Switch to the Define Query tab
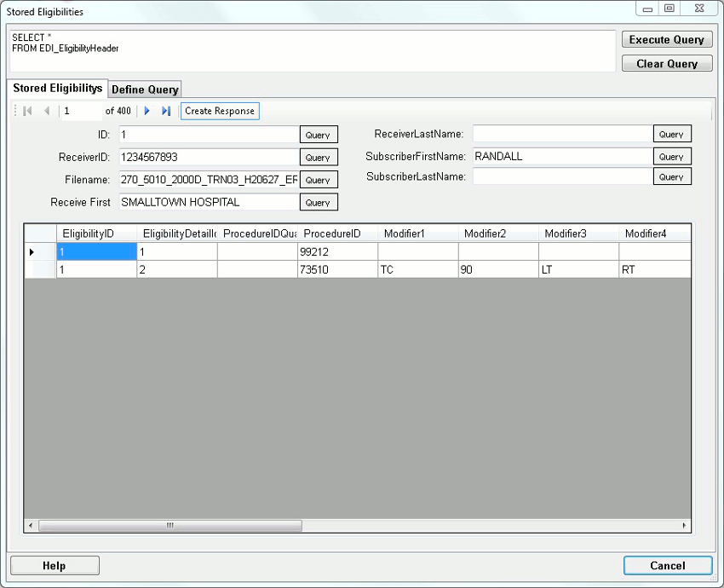The width and height of the screenshot is (724, 588). point(144,89)
